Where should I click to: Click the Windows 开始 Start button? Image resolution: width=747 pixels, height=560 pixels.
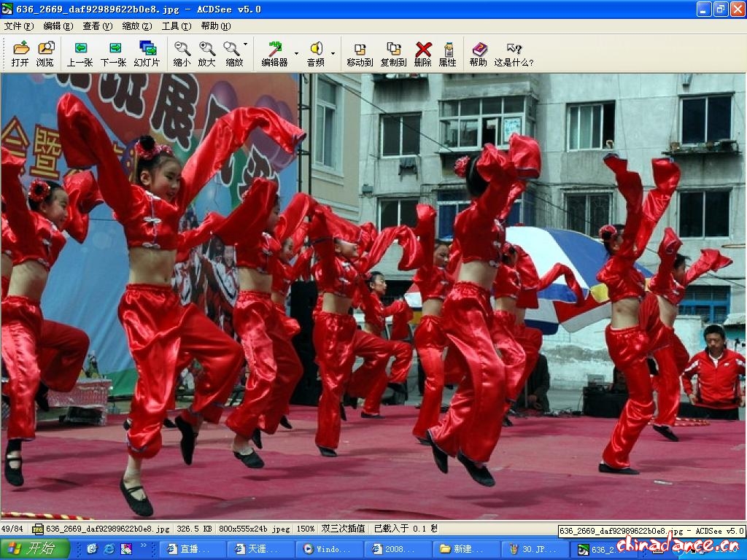(x=34, y=548)
